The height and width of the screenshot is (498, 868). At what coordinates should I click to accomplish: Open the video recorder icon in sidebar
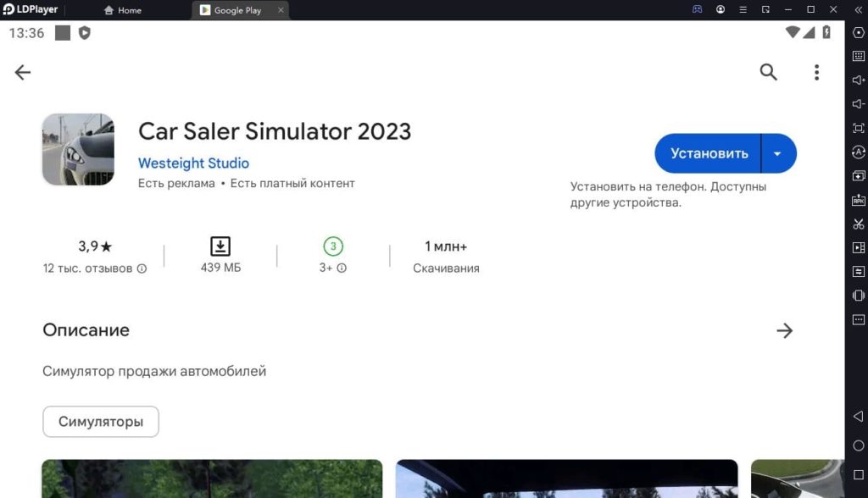pyautogui.click(x=858, y=248)
